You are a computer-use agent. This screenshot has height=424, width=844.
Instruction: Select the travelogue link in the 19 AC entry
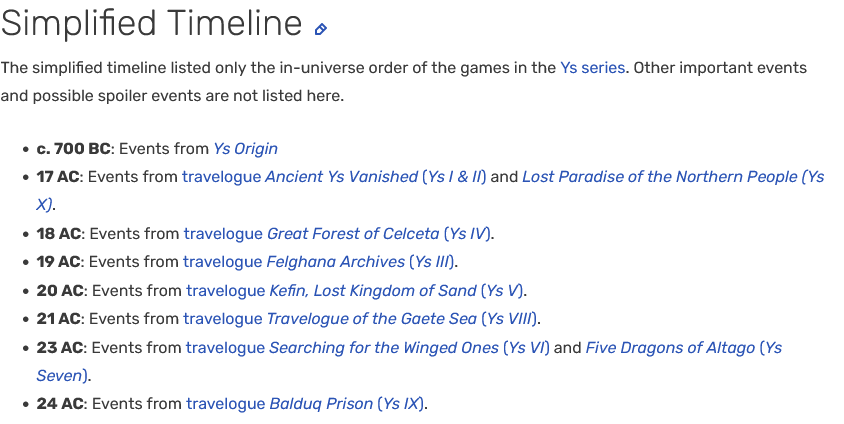tap(222, 262)
